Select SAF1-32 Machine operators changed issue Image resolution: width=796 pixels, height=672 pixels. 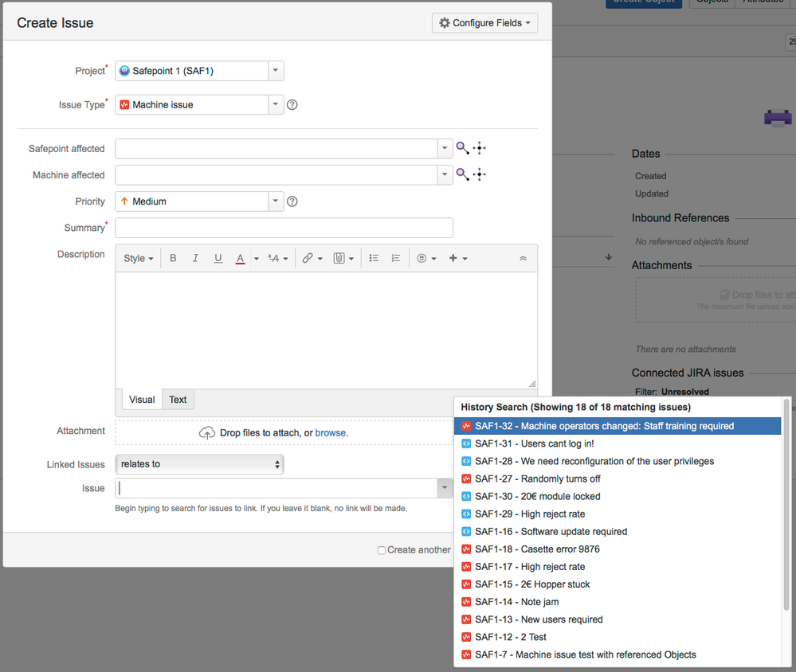(618, 426)
